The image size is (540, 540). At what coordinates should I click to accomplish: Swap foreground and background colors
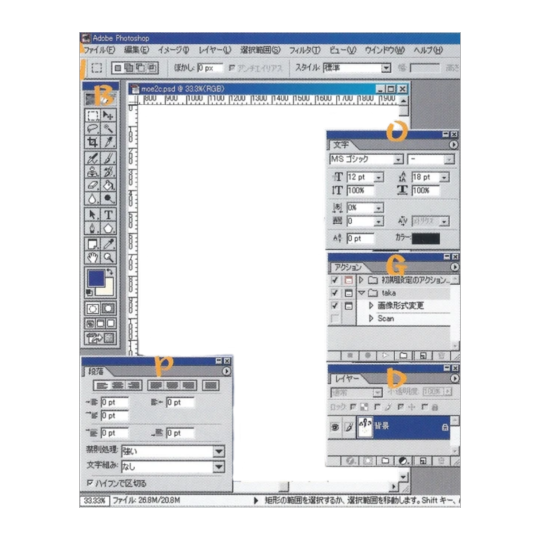[x=110, y=272]
